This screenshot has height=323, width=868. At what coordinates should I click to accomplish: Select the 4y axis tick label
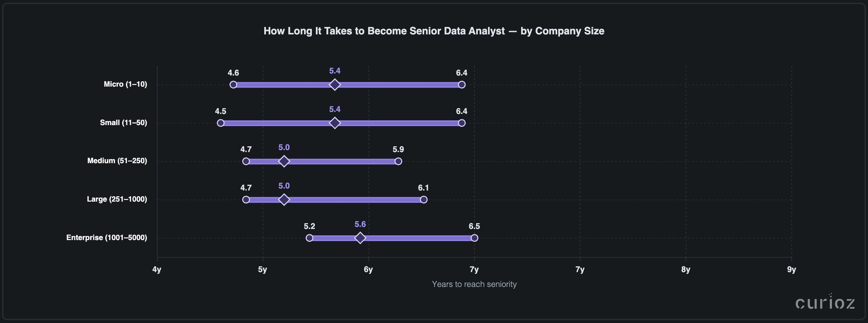coord(157,270)
